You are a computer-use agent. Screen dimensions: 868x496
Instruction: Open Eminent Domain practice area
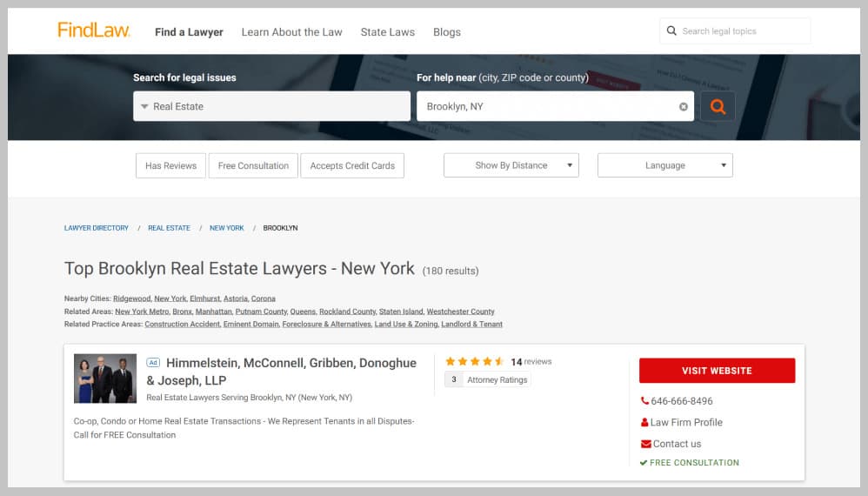click(x=250, y=325)
